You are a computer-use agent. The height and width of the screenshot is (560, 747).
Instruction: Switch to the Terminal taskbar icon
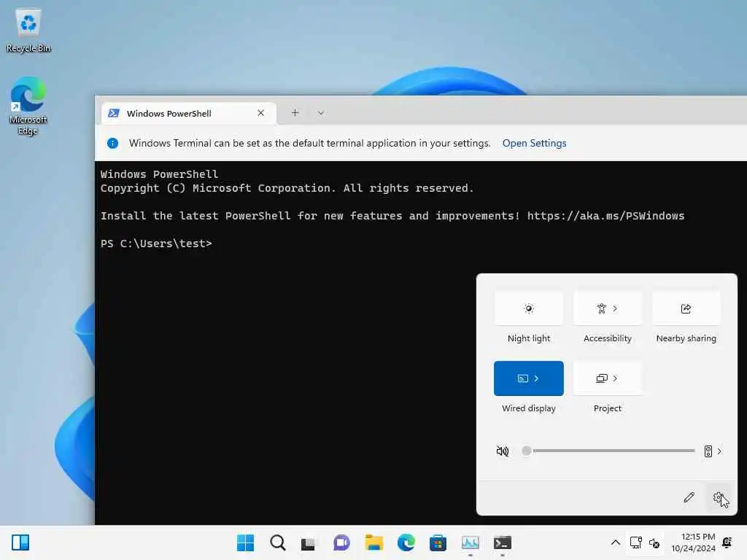[503, 542]
